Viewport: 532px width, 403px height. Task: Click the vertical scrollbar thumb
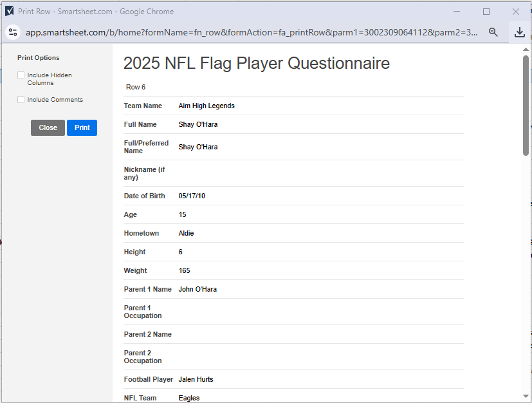point(526,105)
